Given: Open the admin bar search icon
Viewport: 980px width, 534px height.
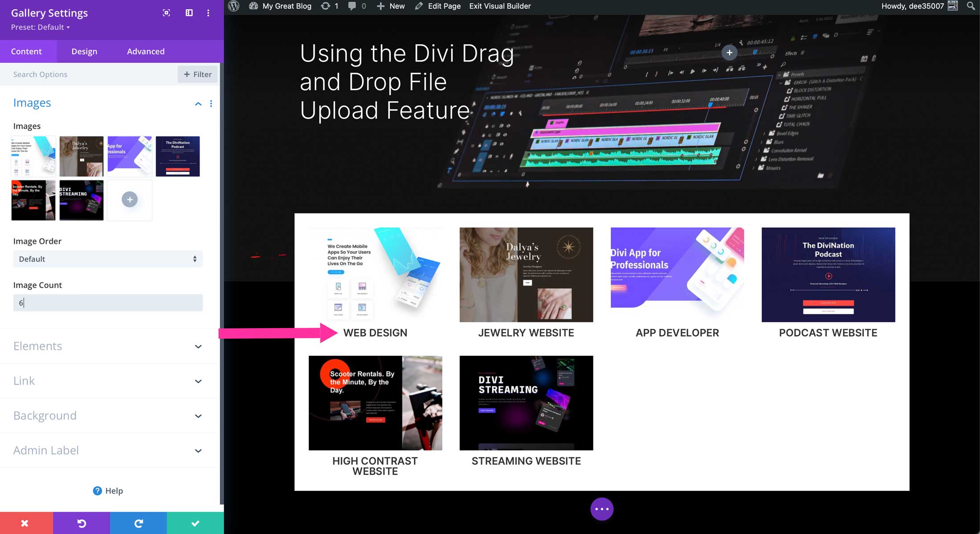Looking at the screenshot, I should [970, 6].
